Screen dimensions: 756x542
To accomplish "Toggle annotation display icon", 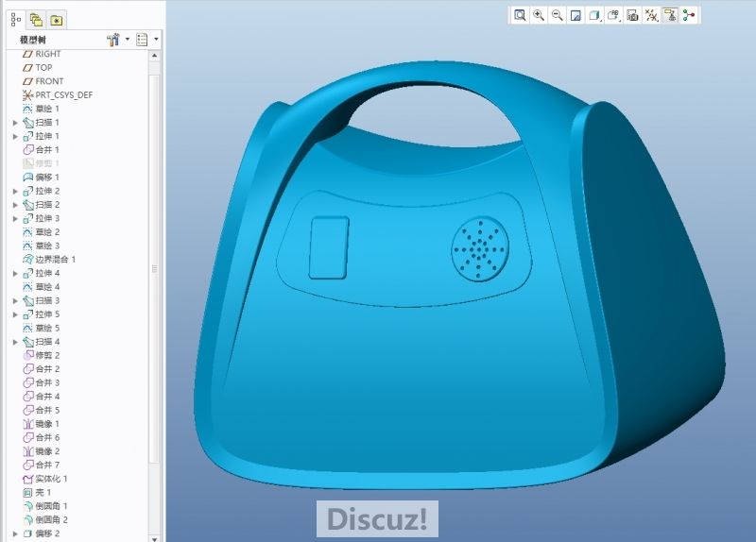I will 670,15.
